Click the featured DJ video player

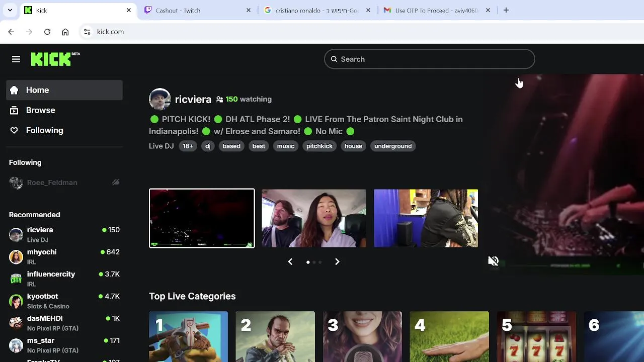[x=563, y=174]
